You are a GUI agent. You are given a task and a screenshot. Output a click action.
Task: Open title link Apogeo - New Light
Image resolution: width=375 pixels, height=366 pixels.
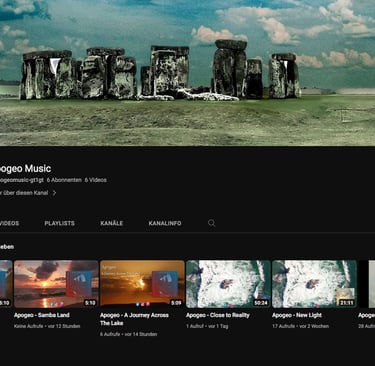click(297, 315)
